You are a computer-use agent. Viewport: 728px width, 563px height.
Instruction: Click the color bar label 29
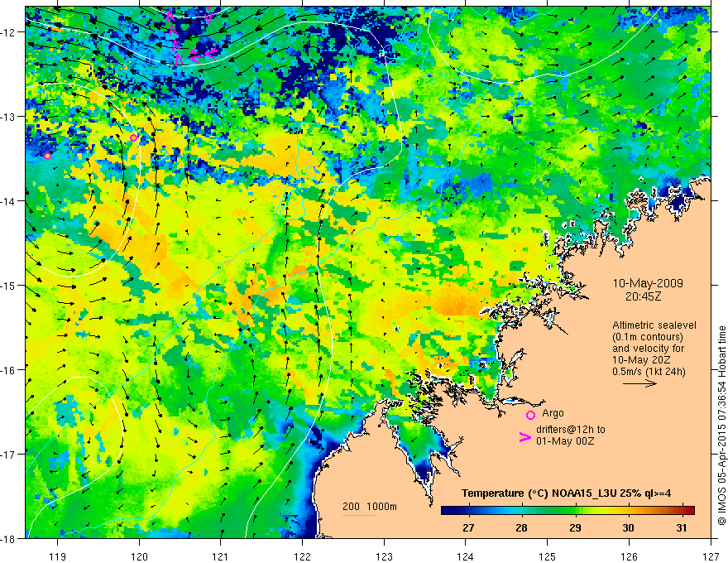[x=575, y=527]
